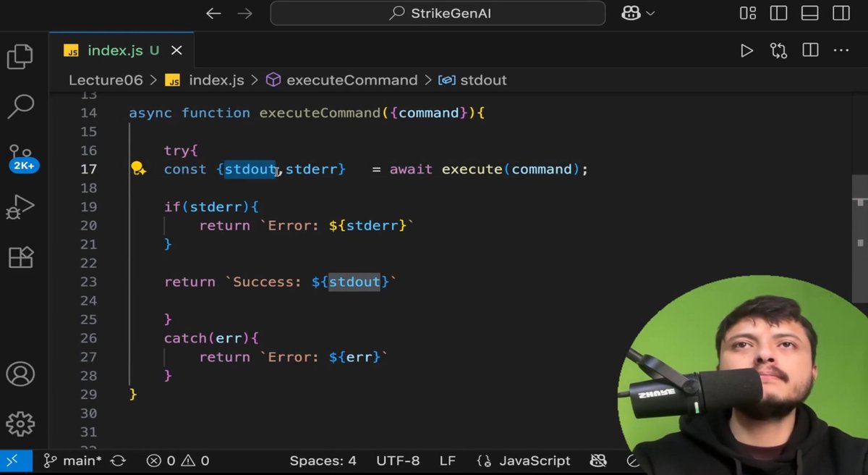Open the Extensions view
Image resolution: width=868 pixels, height=475 pixels.
click(x=20, y=257)
